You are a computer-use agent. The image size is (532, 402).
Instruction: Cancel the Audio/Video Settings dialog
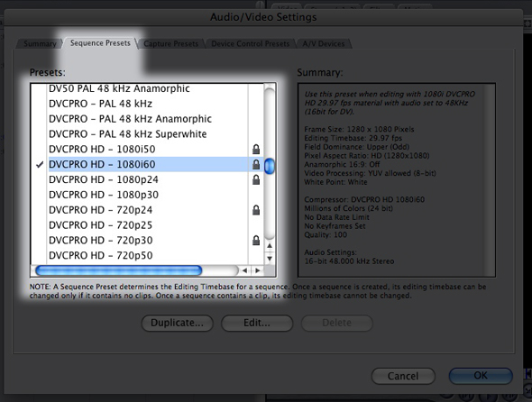coord(403,376)
